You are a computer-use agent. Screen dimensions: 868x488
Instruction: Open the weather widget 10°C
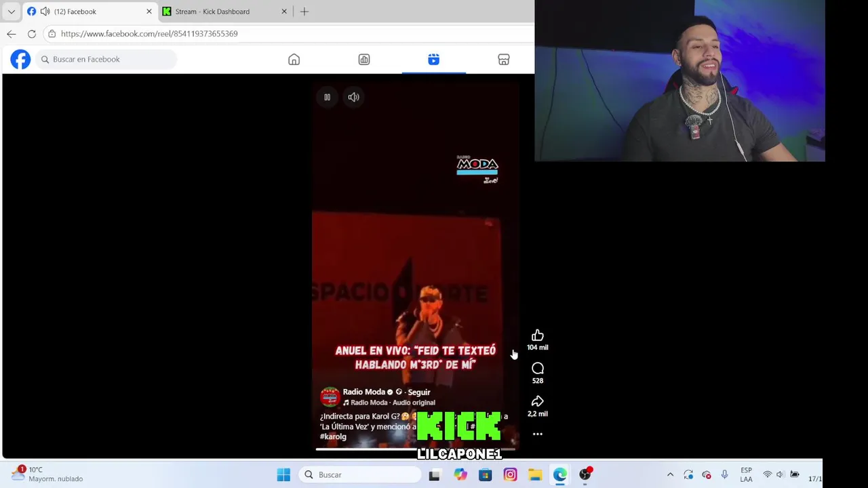(x=47, y=474)
